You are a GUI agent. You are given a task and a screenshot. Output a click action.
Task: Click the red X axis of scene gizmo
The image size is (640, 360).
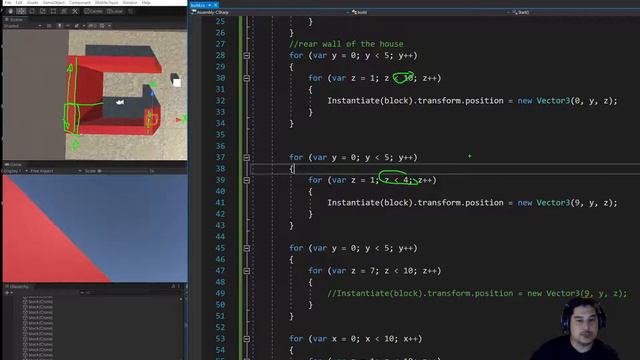coord(178,120)
